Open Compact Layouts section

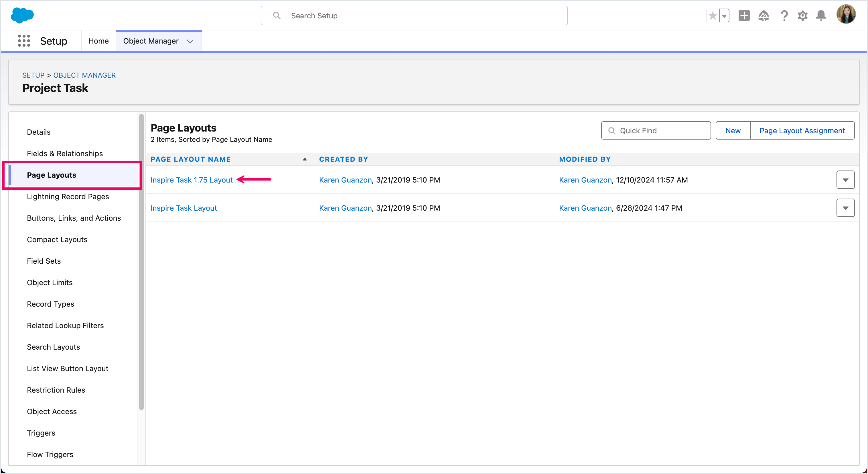(57, 240)
